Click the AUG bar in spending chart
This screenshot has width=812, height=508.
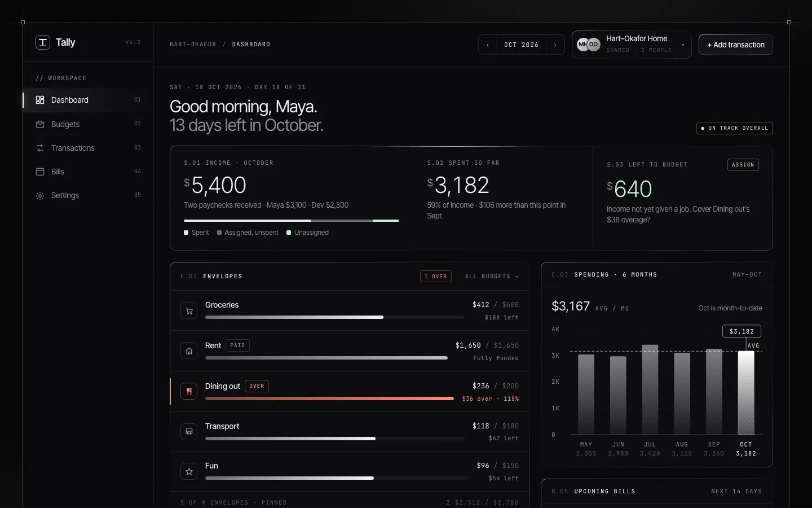[682, 393]
